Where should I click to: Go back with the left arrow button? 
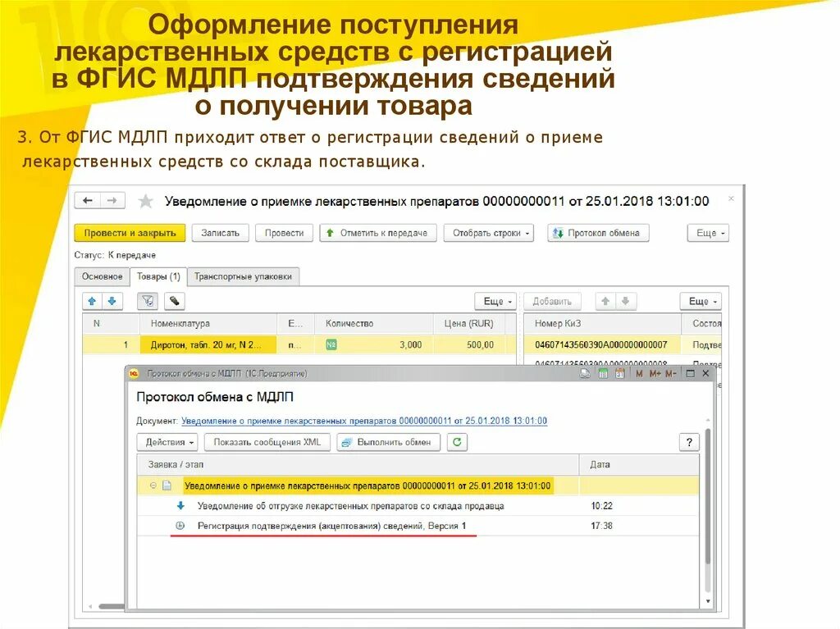point(87,201)
